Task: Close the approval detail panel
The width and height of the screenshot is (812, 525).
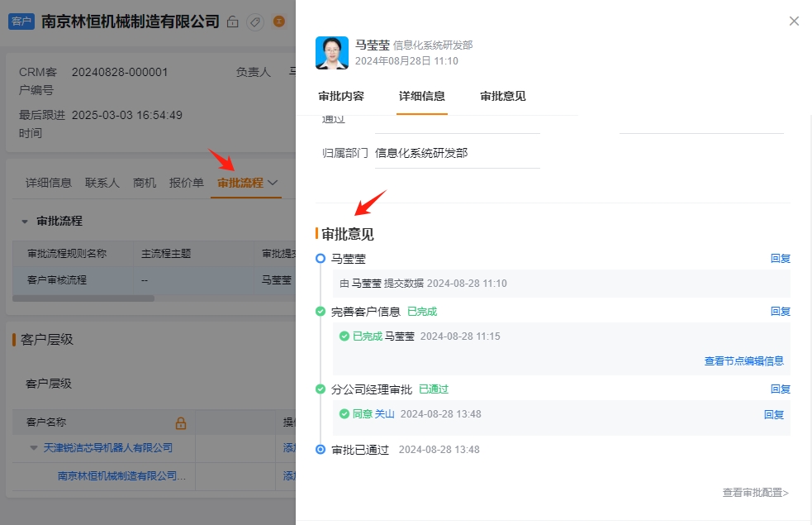Action: (x=794, y=21)
